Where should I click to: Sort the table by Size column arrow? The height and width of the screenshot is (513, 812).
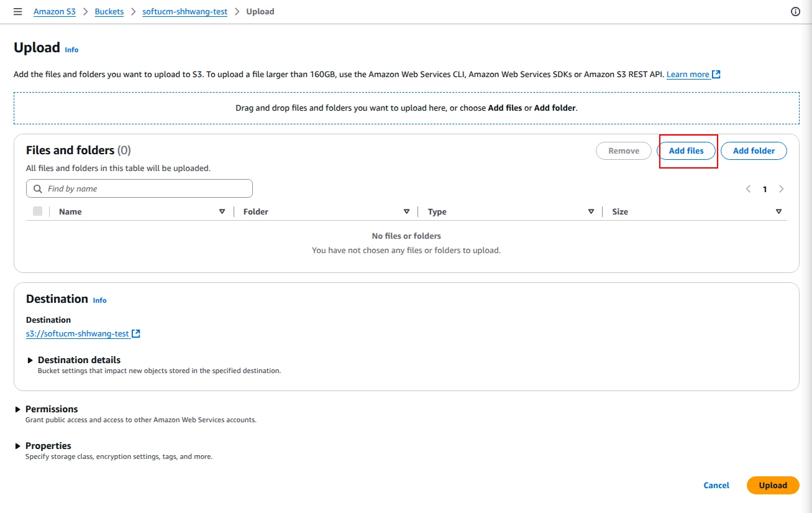pos(778,212)
